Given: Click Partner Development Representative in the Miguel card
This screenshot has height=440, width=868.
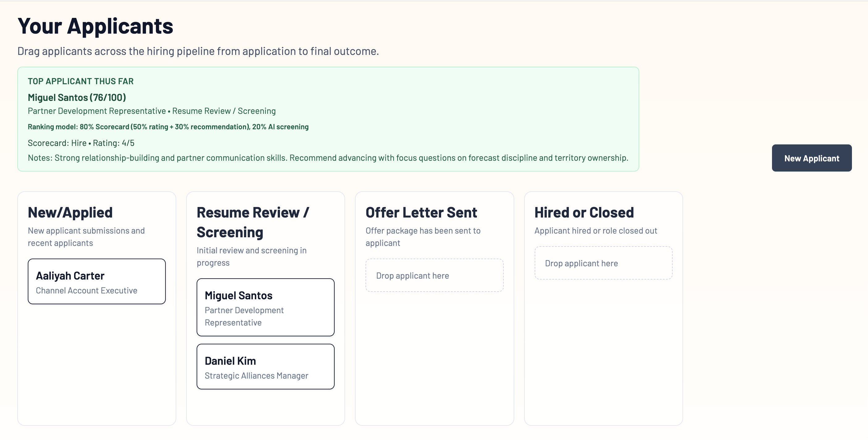Looking at the screenshot, I should click(244, 316).
